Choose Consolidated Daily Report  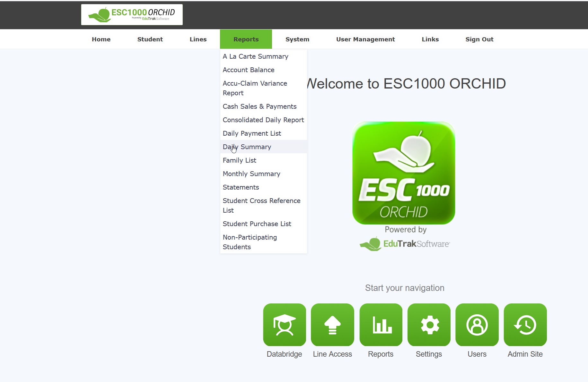coord(263,120)
